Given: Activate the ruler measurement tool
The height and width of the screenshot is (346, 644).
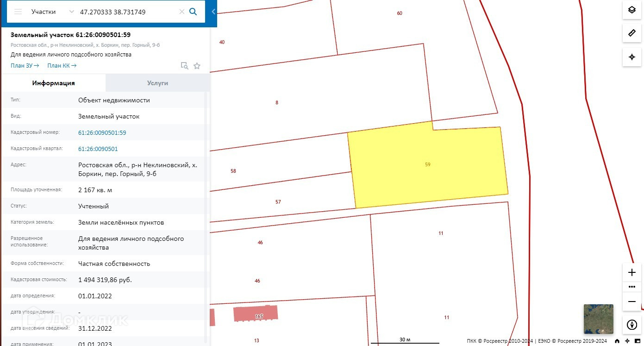Looking at the screenshot, I should click(x=632, y=33).
